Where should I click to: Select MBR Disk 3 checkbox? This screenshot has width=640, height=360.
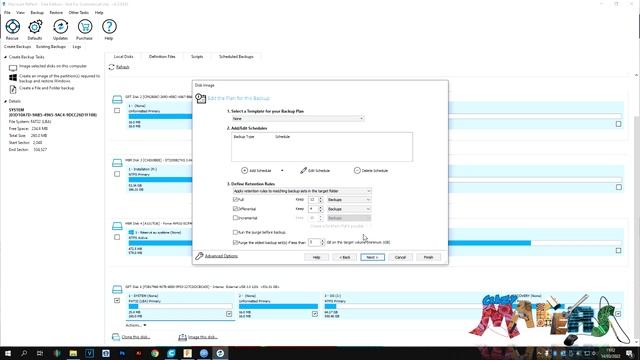tap(117, 174)
